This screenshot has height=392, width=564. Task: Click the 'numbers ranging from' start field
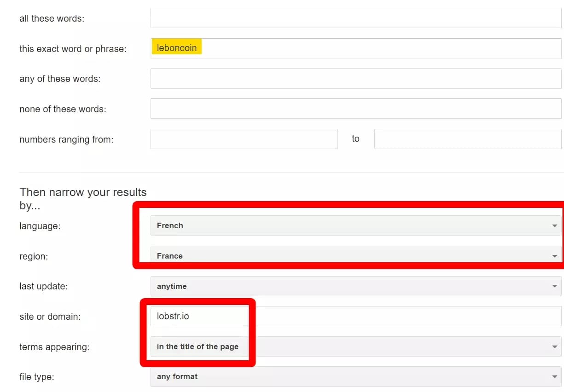(244, 139)
